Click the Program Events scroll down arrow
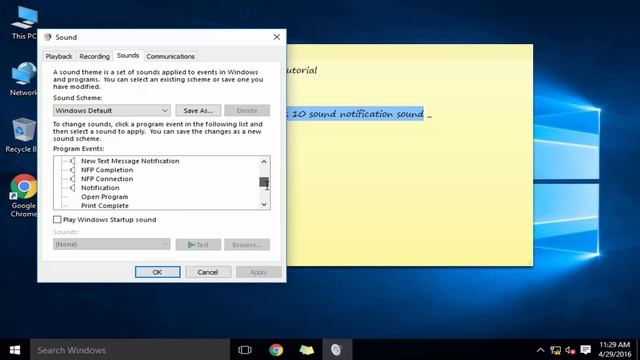Viewport: 640px width, 360px height. 264,204
